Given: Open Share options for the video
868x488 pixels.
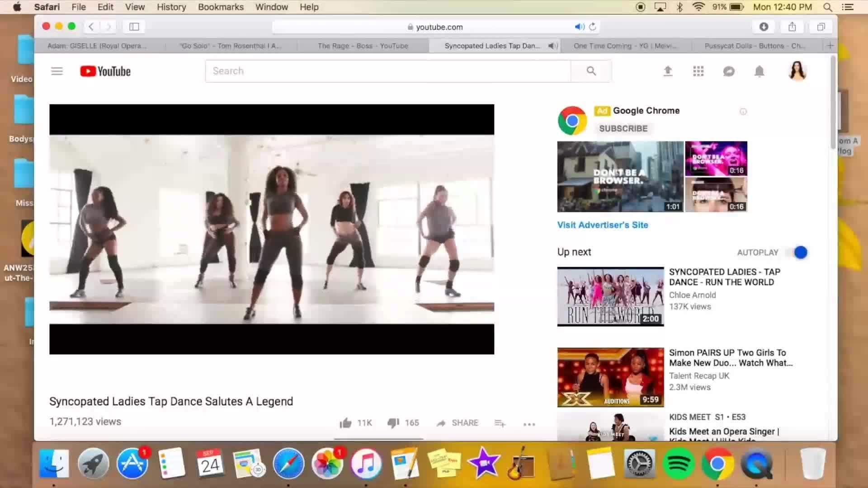Looking at the screenshot, I should 457,423.
